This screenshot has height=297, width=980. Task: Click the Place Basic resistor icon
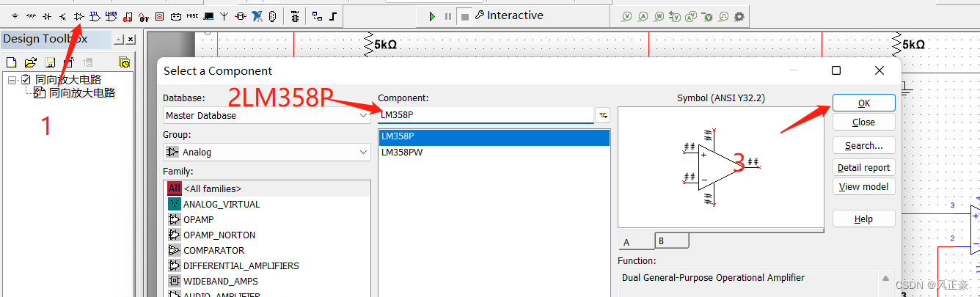(x=31, y=16)
